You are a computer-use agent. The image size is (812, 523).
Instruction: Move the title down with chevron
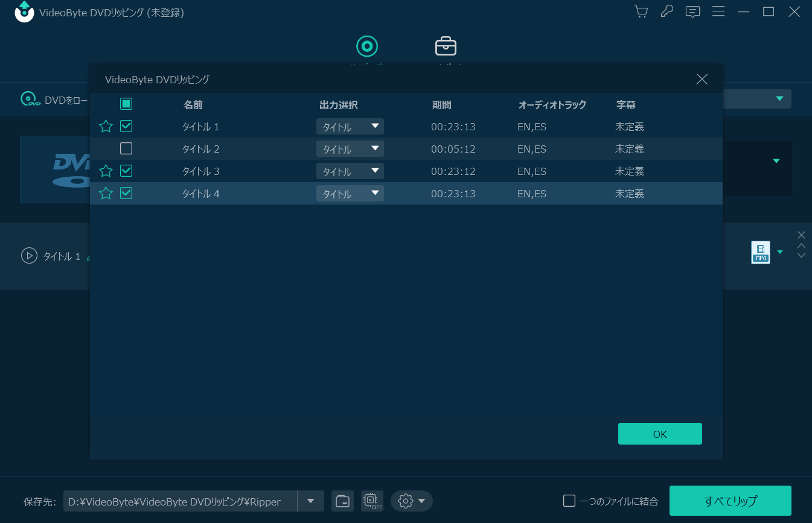801,255
